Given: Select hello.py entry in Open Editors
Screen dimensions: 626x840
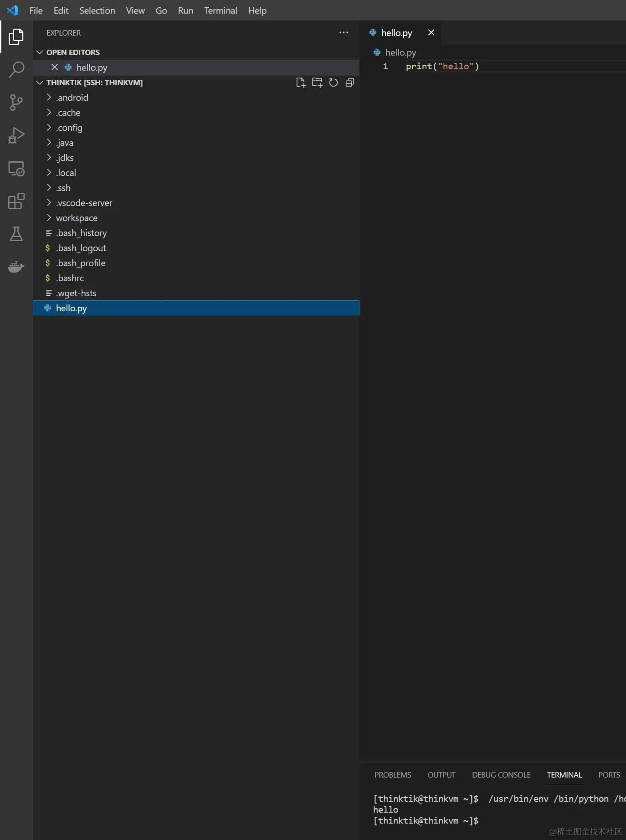Looking at the screenshot, I should pyautogui.click(x=196, y=67).
